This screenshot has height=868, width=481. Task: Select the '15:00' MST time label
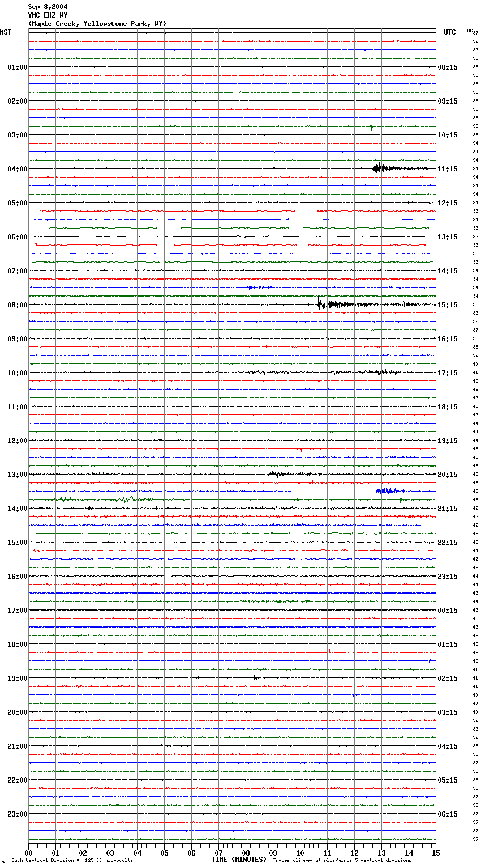pos(18,543)
